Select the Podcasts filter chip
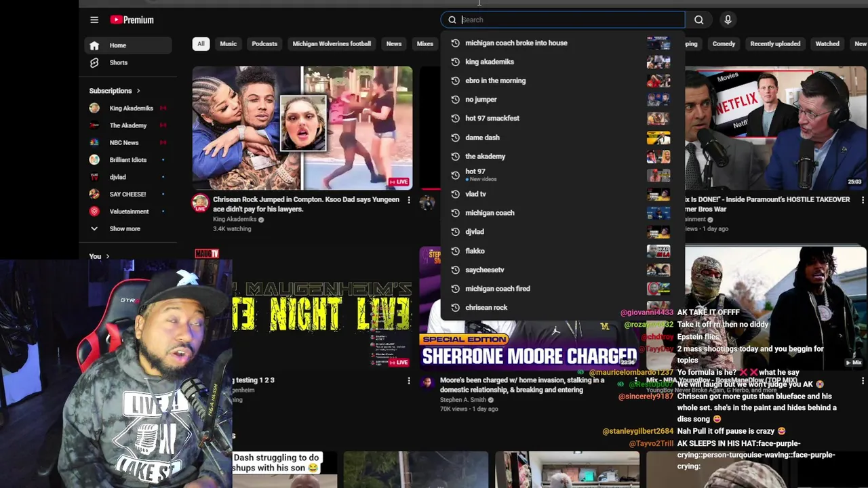Screen dimensions: 868x488 (x=264, y=44)
